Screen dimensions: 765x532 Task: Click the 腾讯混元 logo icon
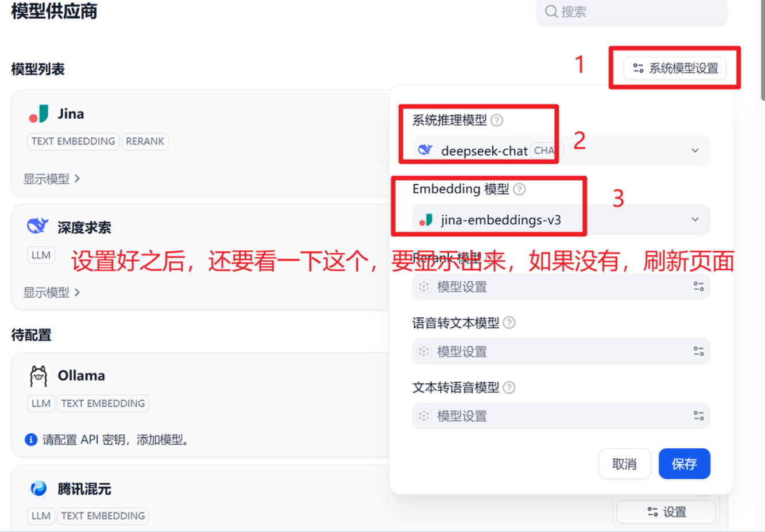tap(38, 488)
